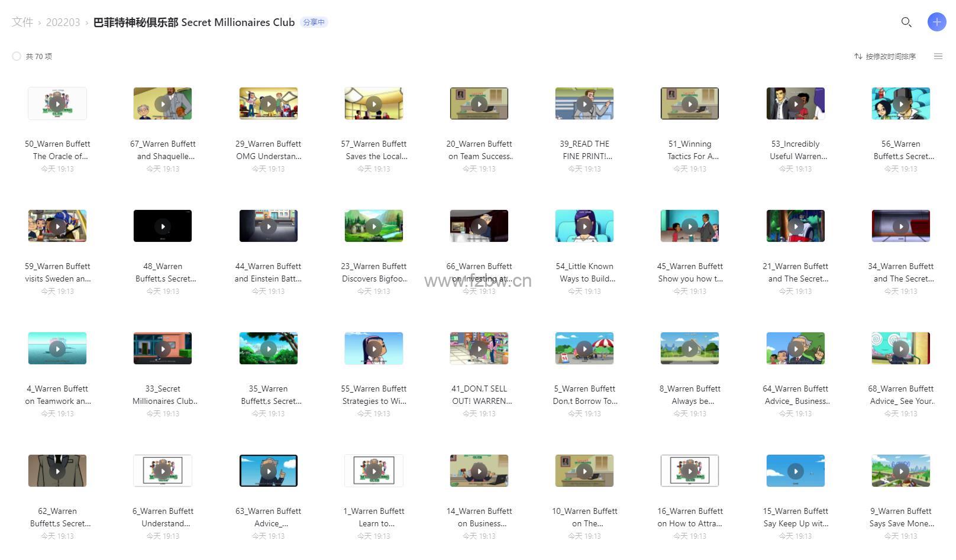
Task: Open the search icon in top bar
Action: tap(906, 22)
